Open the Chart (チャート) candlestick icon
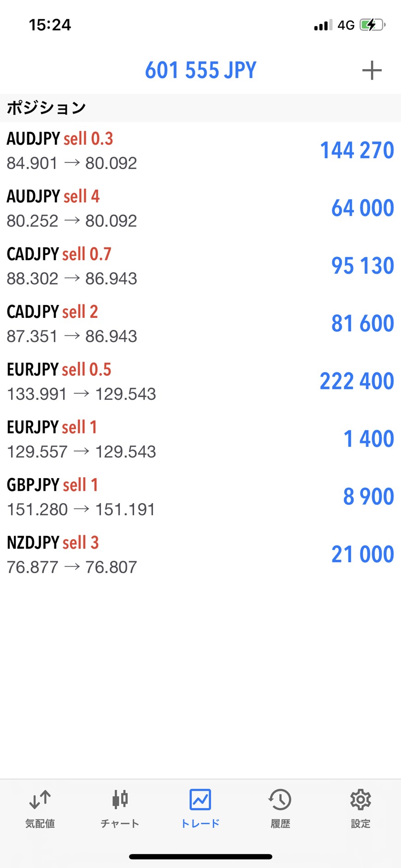The image size is (401, 868). (120, 800)
